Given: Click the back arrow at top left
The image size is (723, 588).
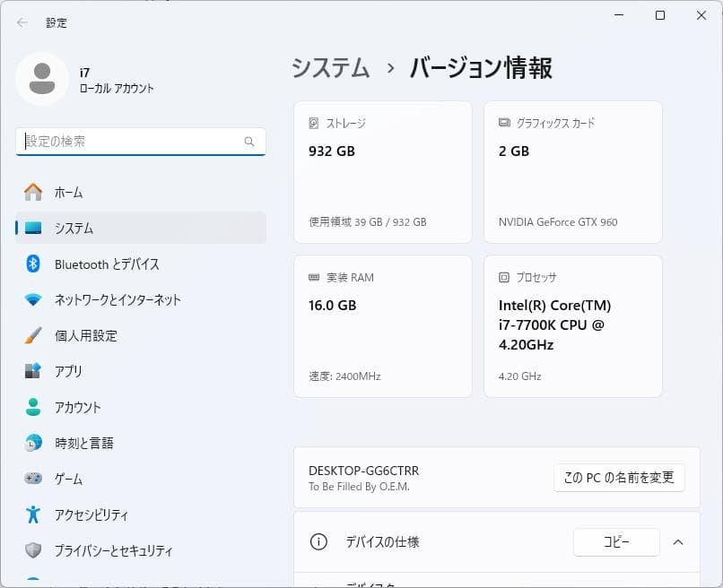Looking at the screenshot, I should [21, 22].
